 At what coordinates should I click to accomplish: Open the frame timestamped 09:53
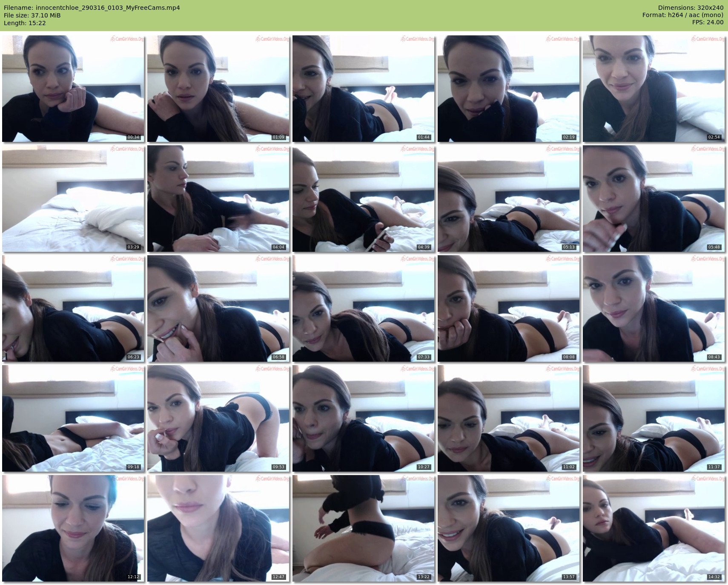tap(218, 418)
